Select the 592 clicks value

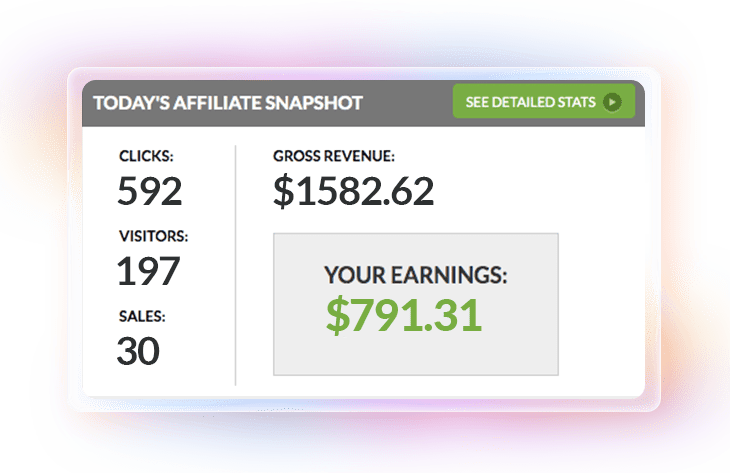(149, 191)
